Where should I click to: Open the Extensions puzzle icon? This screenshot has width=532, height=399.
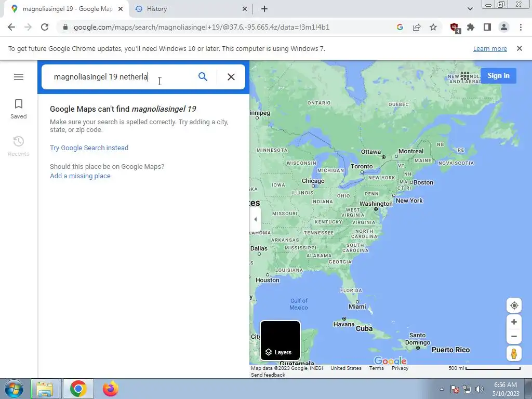point(471,27)
